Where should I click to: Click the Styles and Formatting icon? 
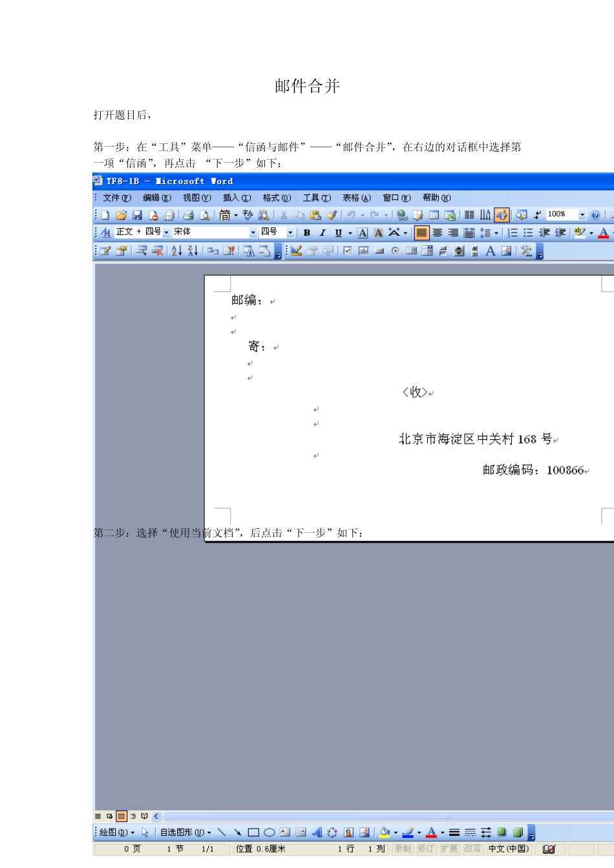tap(106, 232)
